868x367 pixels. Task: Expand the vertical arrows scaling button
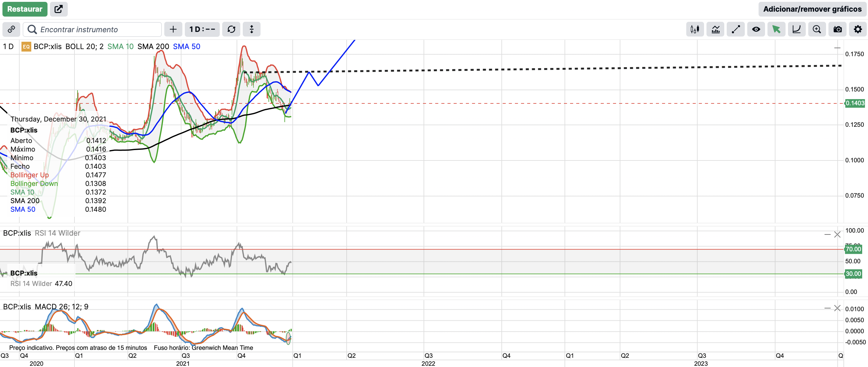(251, 29)
